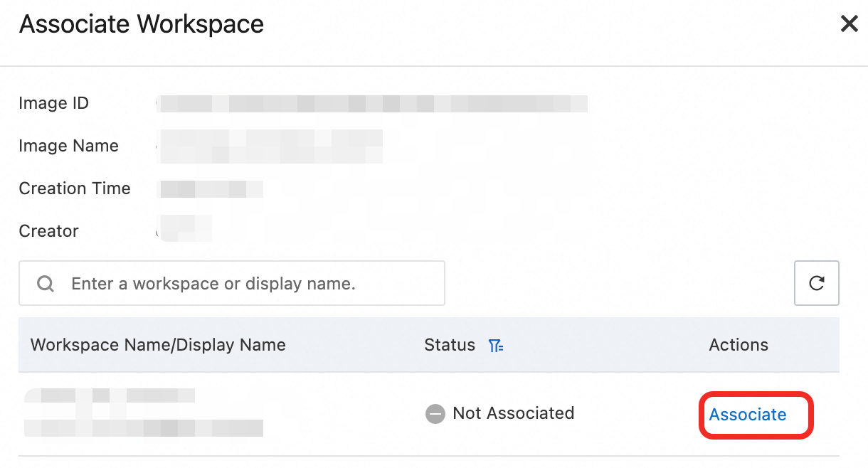Click the magnifier search icon
The height and width of the screenshot is (468, 868).
click(46, 284)
